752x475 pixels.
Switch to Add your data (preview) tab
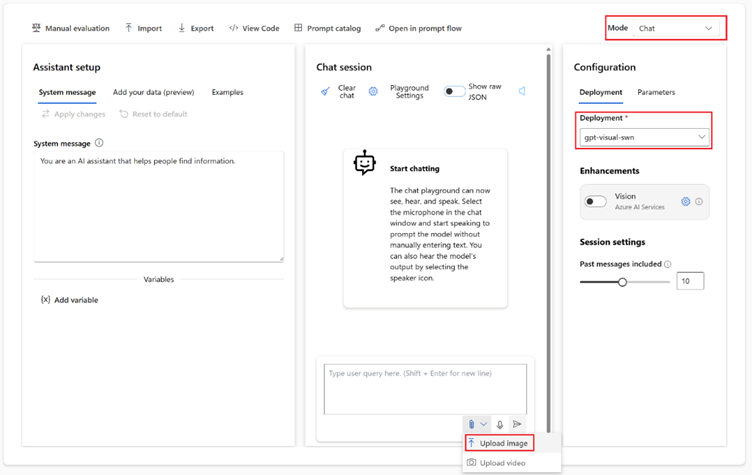coord(153,92)
